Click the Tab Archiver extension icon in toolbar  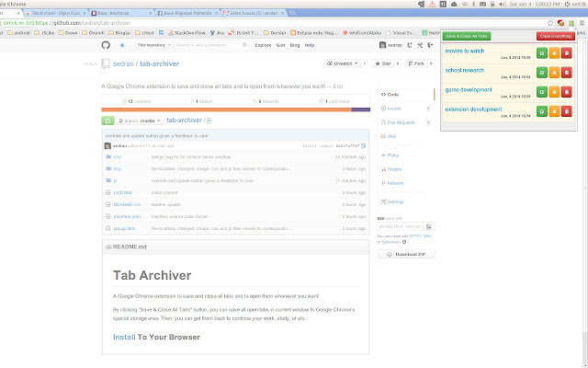(x=571, y=23)
